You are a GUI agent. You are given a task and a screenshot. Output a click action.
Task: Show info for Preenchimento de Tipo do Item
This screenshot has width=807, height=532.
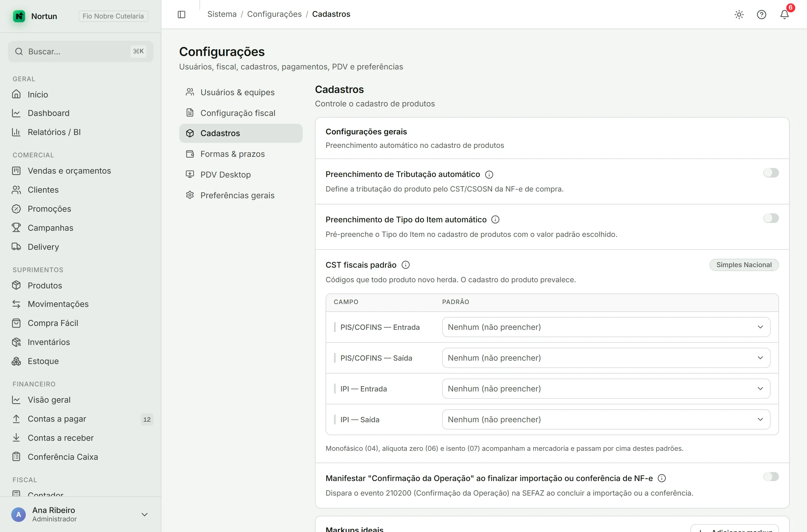[x=495, y=220]
